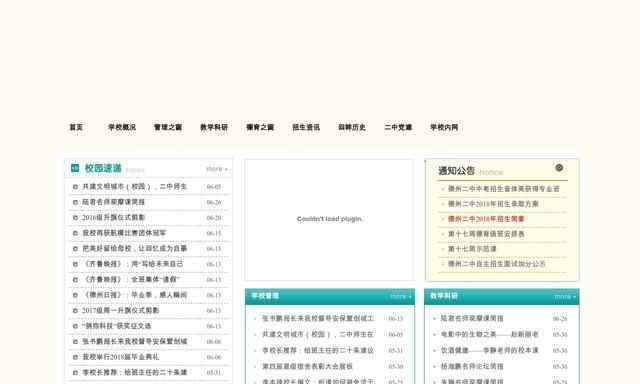640x384 pixels.
Task: Select the 二中党建 menu item
Action: coord(398,127)
